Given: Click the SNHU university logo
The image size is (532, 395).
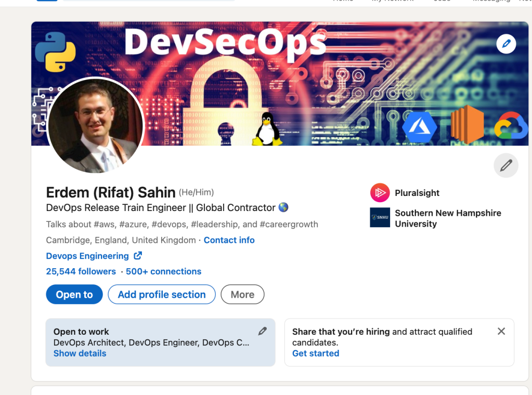Looking at the screenshot, I should [380, 217].
